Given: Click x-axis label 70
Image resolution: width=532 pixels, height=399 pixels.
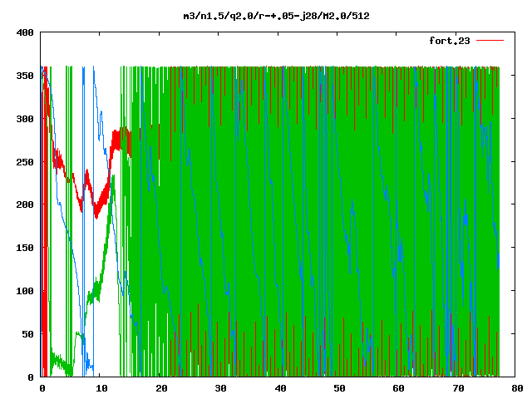Looking at the screenshot, I should point(458,388).
